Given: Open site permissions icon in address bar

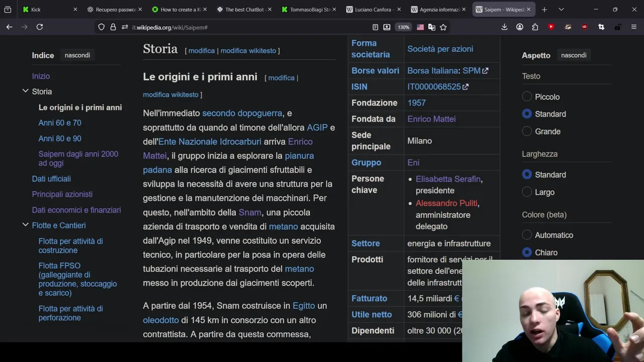Looking at the screenshot, I should [125, 27].
